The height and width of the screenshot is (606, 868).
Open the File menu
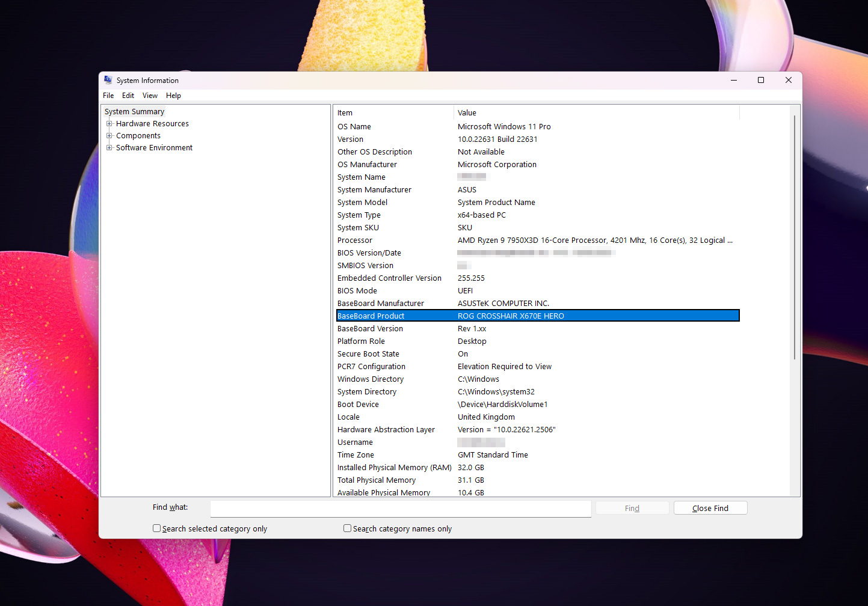pos(108,96)
